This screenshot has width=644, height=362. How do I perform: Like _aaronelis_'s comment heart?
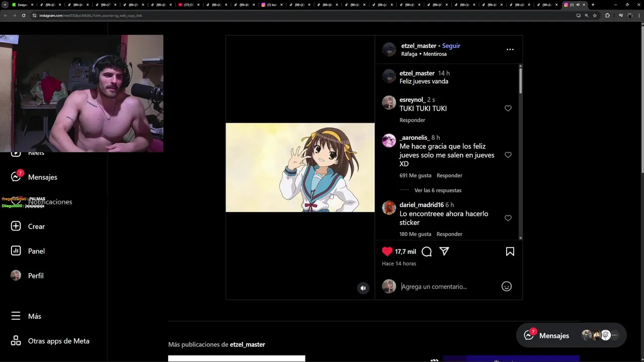[508, 155]
